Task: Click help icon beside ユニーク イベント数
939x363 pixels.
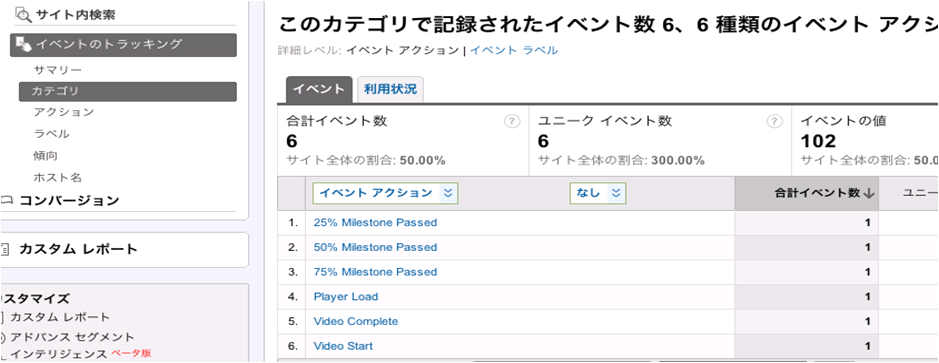Action: point(774,122)
